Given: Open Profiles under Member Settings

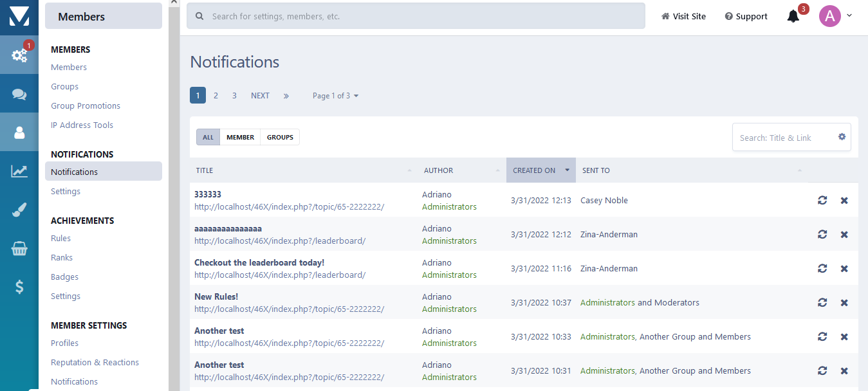Looking at the screenshot, I should coord(64,343).
